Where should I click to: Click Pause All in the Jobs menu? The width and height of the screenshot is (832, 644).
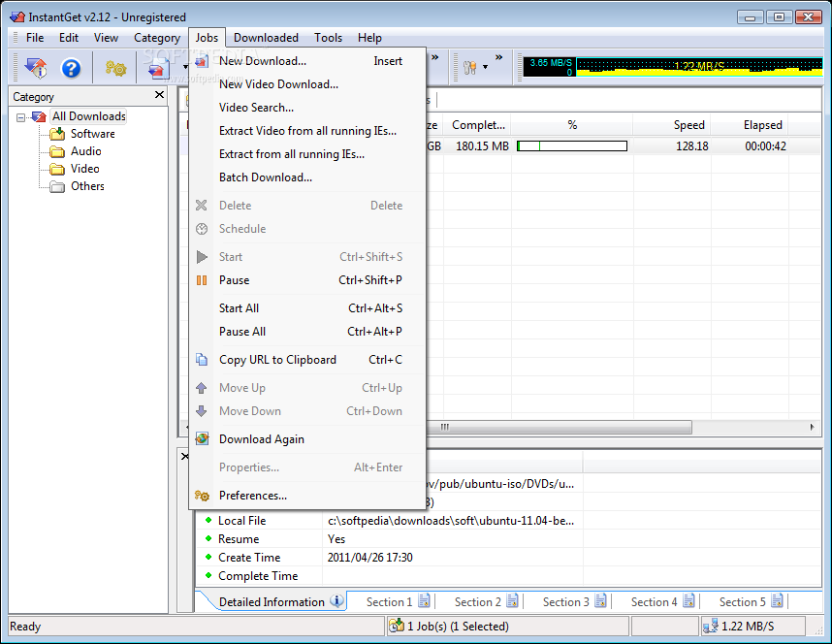pyautogui.click(x=307, y=332)
